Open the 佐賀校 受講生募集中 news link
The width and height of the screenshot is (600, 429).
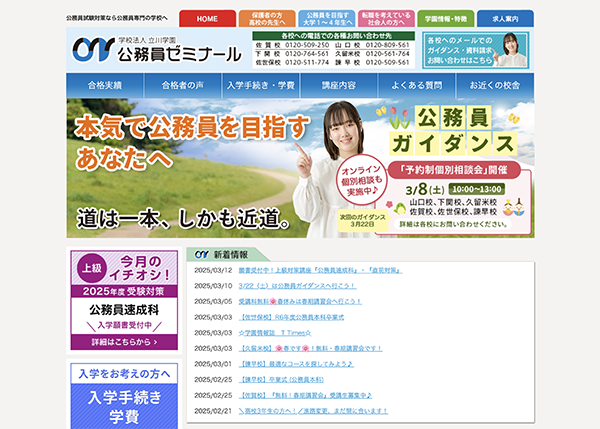(x=305, y=395)
